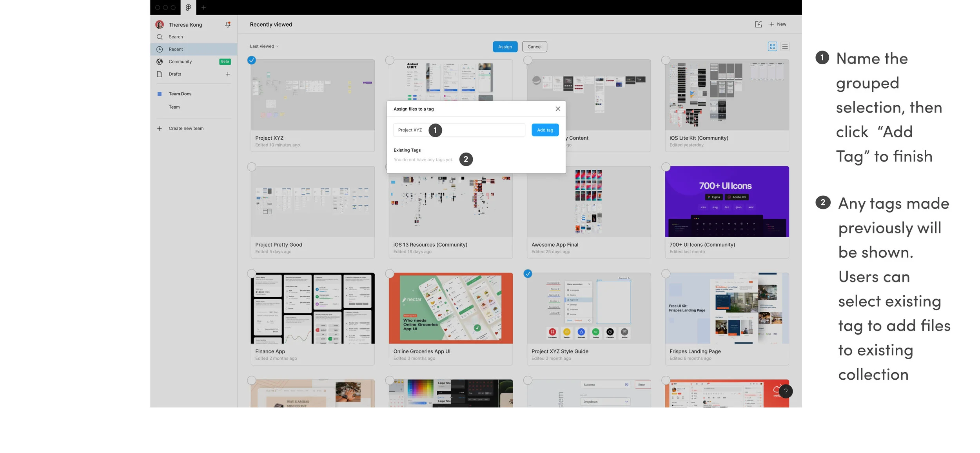
Task: Open a new tab with plus
Action: point(203,7)
